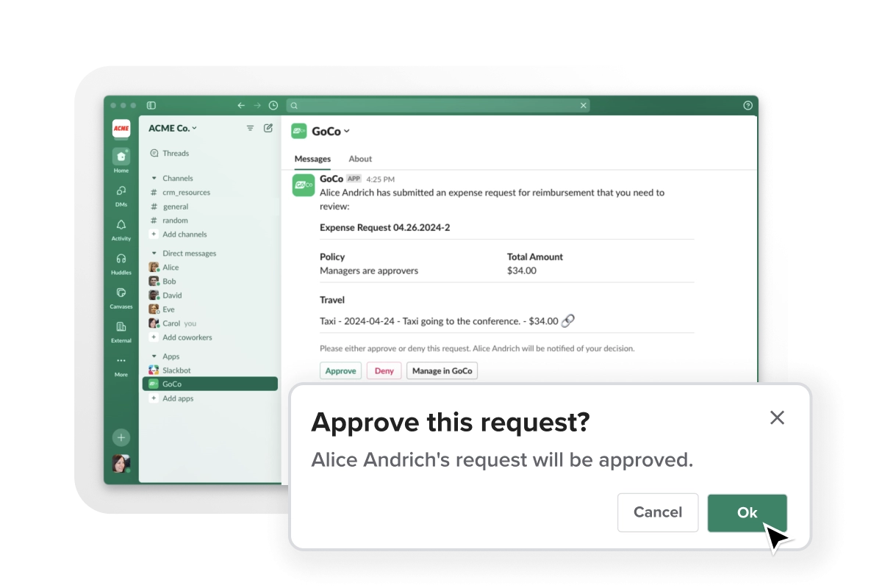Collapse the Direct messages section

pyautogui.click(x=154, y=254)
